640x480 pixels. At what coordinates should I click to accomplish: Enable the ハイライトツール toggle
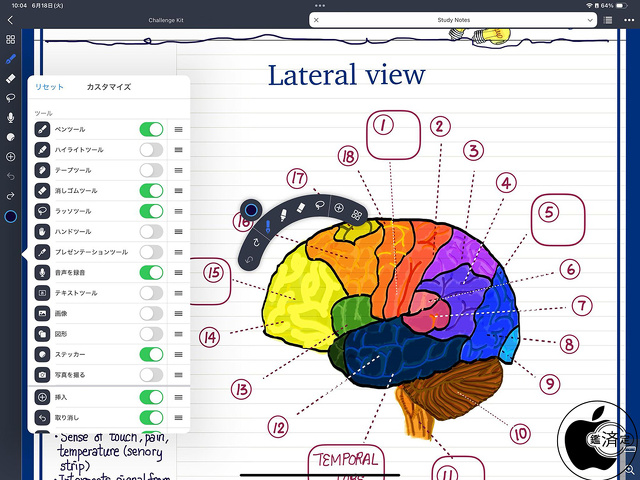[151, 149]
